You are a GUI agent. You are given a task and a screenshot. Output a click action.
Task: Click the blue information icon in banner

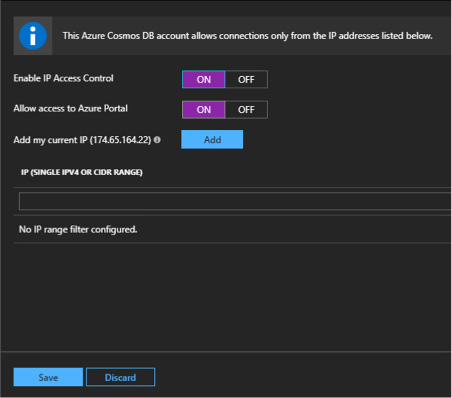(x=33, y=36)
